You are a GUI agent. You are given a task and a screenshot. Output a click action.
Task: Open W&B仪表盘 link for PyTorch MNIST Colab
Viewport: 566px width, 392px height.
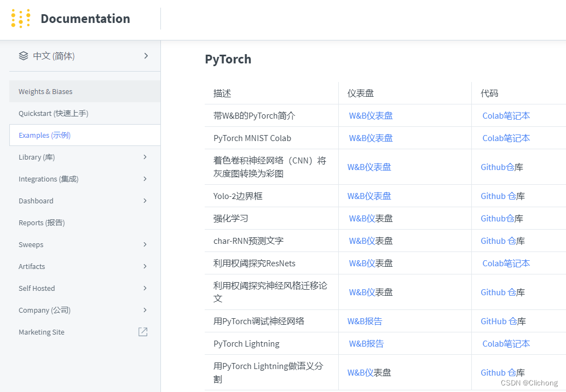click(371, 138)
